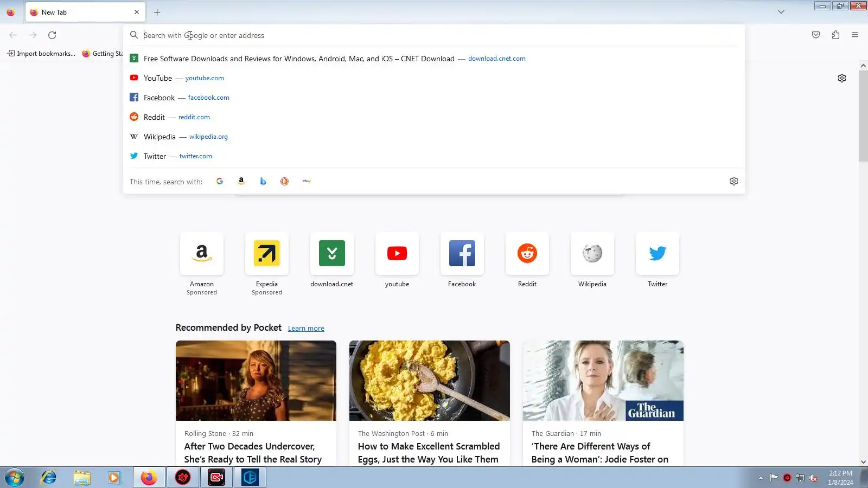The height and width of the screenshot is (488, 868).
Task: Click Firefox taskbar button
Action: coord(149,478)
